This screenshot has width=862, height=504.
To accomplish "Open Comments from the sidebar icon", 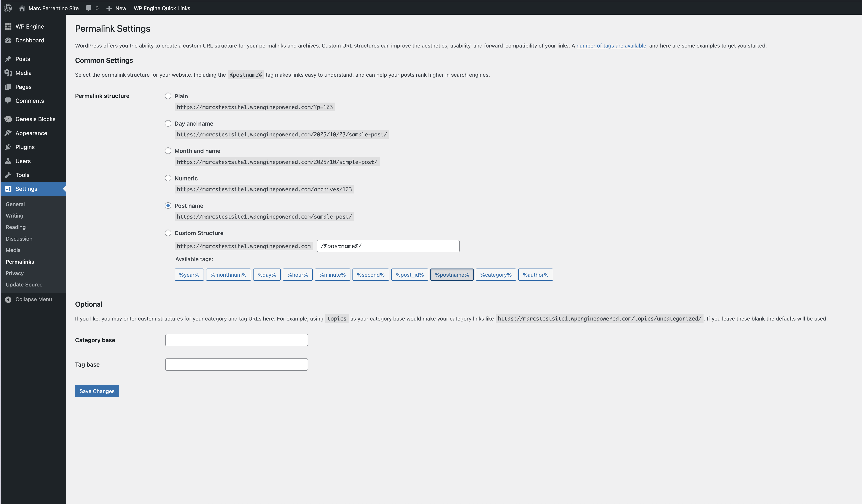I will click(x=9, y=101).
